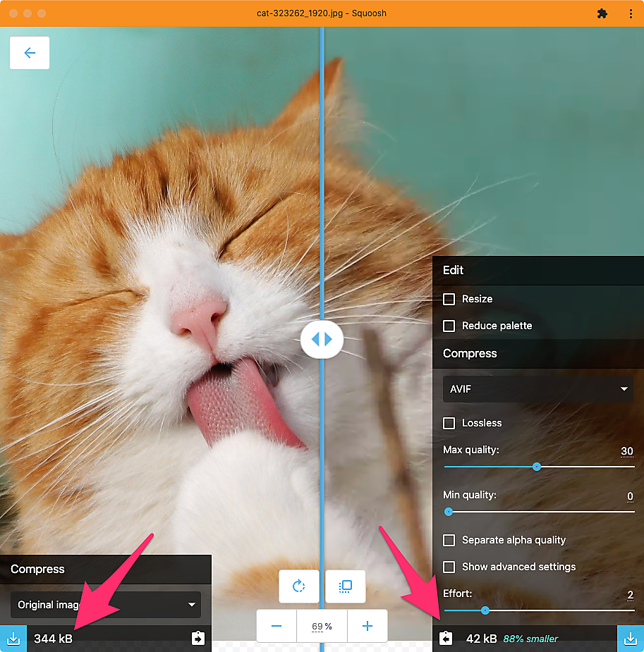Enable the Resize checkbox

pyautogui.click(x=449, y=299)
